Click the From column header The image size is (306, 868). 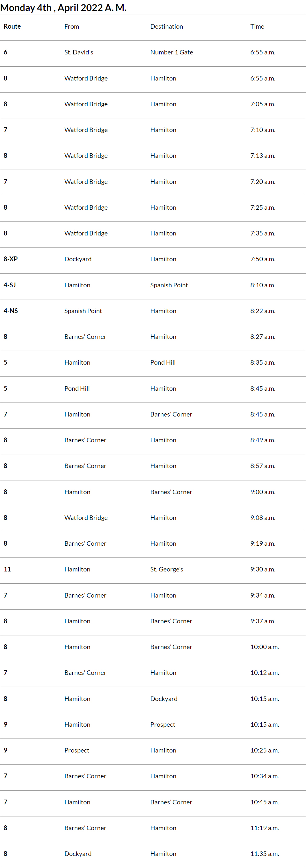[71, 26]
